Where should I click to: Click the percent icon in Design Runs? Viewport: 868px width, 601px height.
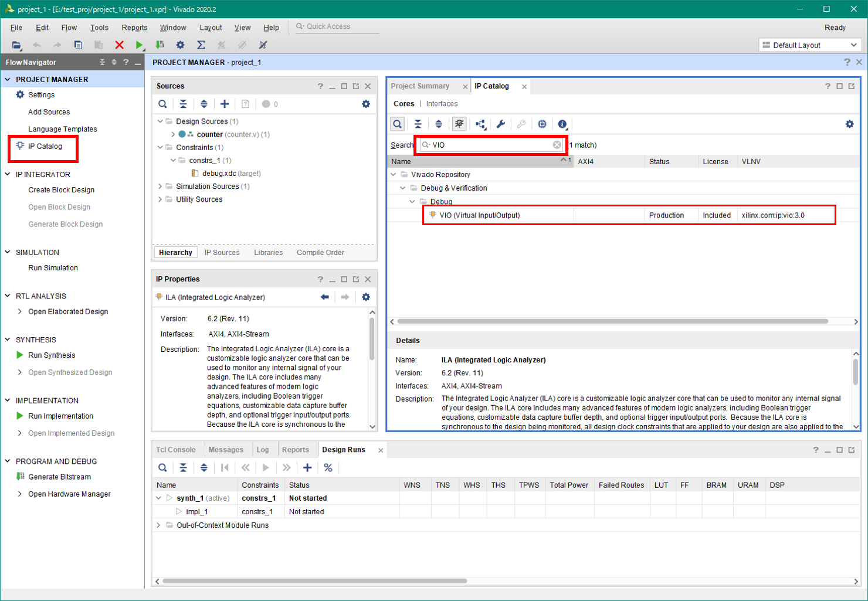[328, 467]
